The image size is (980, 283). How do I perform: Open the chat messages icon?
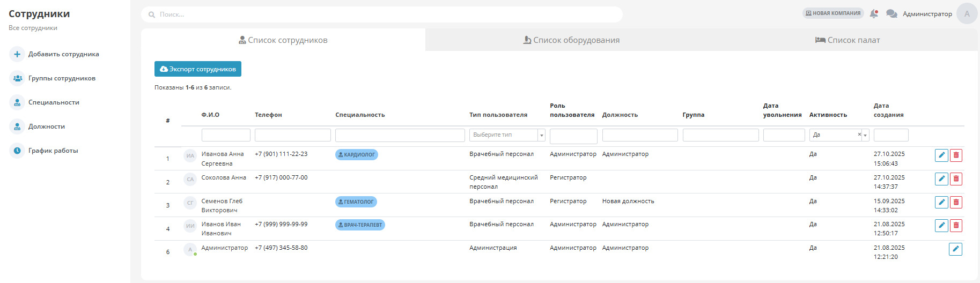tap(891, 14)
